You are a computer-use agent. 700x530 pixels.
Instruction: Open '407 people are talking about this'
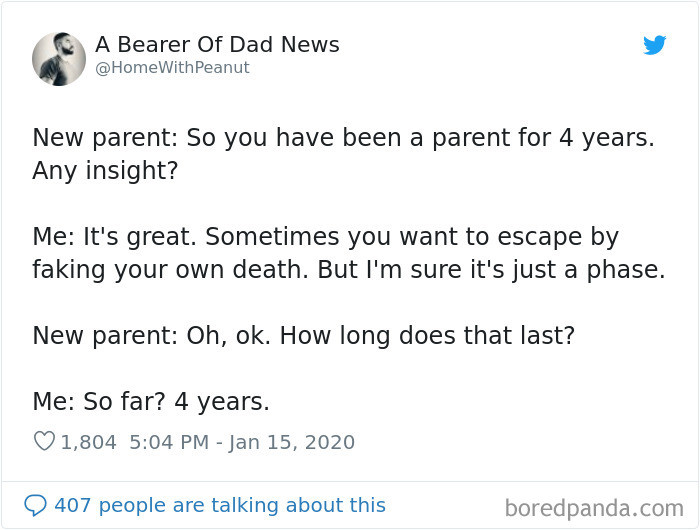[x=219, y=505]
